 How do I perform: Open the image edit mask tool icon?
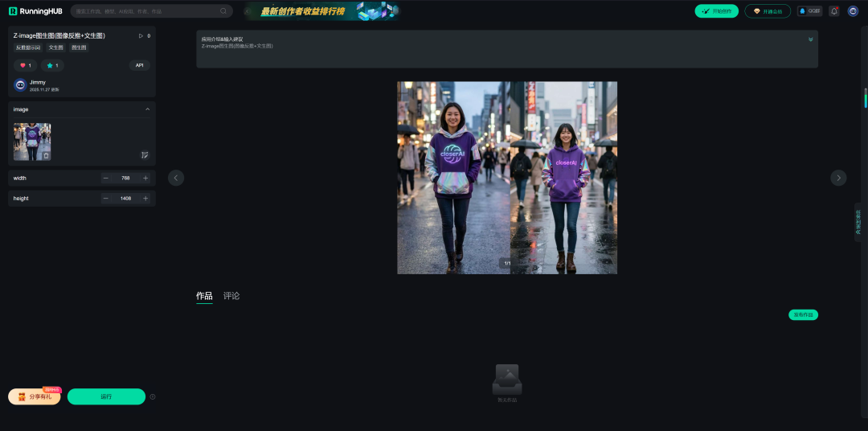[145, 155]
